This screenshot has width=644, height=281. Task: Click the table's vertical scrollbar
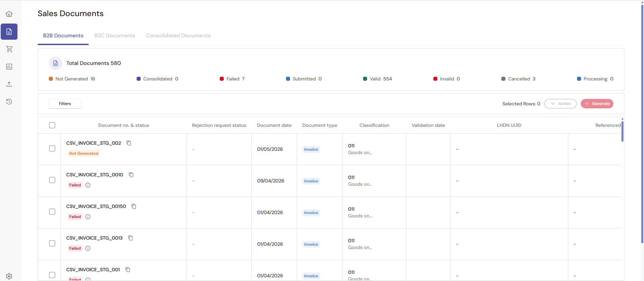pos(622,132)
